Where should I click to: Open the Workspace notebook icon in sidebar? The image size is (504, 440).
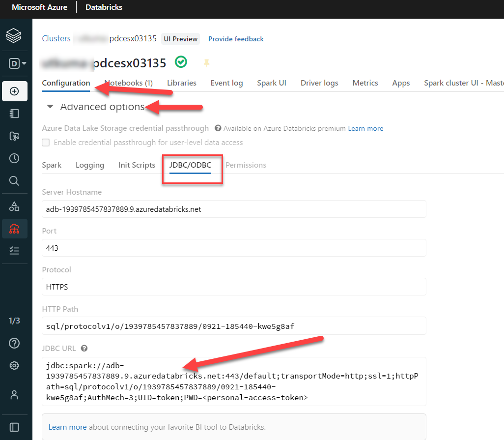tap(14, 114)
